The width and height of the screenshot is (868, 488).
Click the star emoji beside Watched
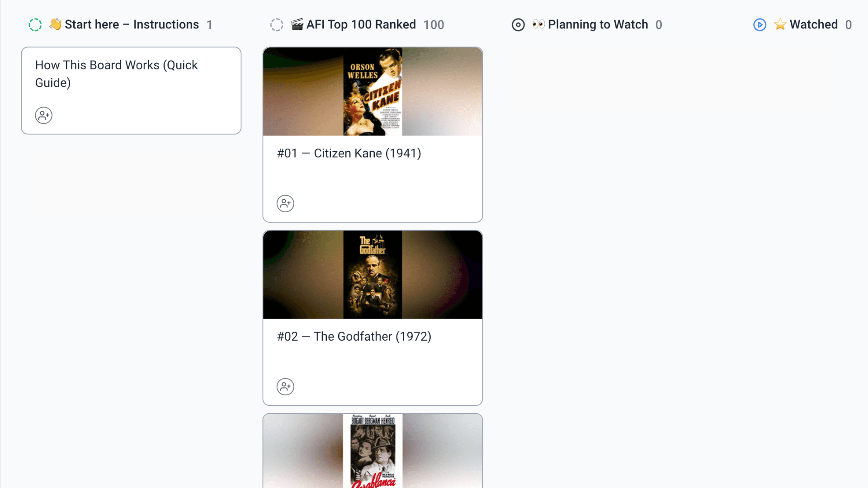pos(780,24)
